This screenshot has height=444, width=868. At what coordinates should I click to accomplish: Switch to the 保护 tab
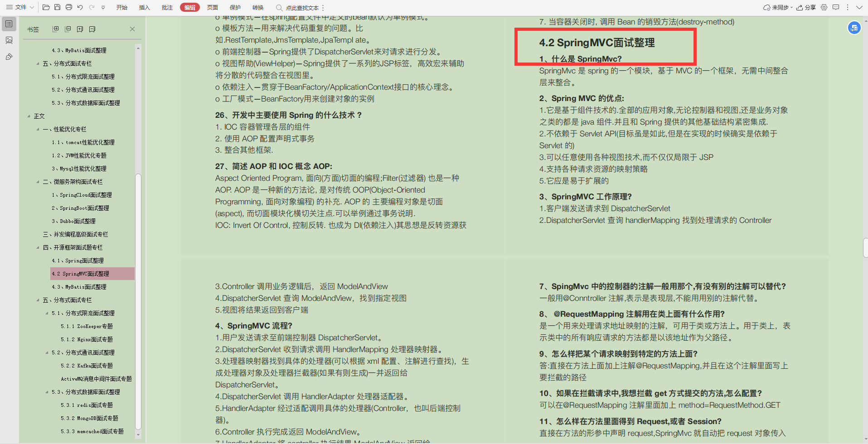coord(235,7)
